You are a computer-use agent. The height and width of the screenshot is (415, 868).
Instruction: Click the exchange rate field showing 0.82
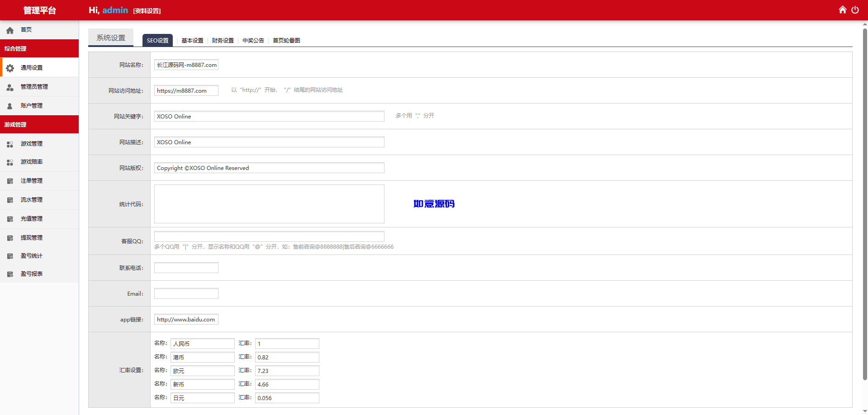click(287, 357)
